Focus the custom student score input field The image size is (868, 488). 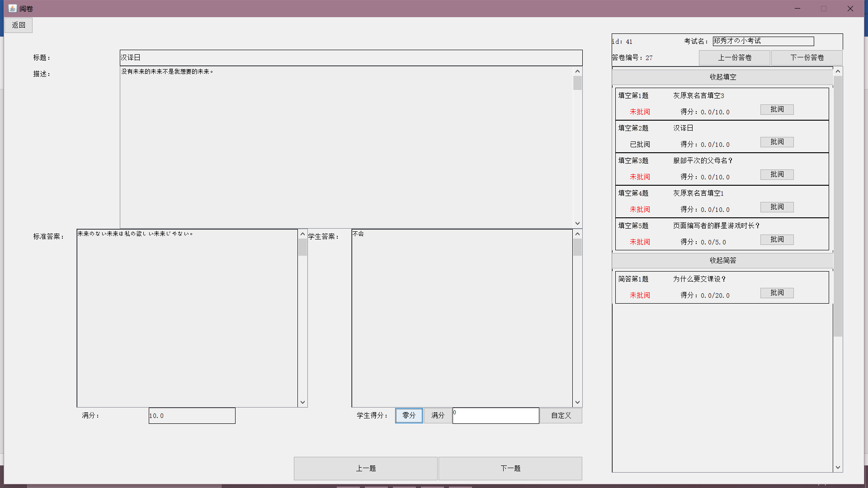click(x=495, y=416)
